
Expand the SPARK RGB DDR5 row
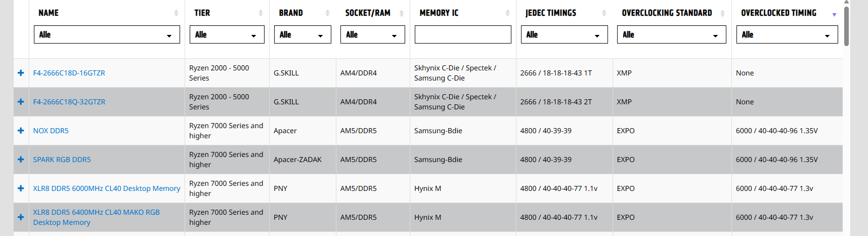(21, 160)
